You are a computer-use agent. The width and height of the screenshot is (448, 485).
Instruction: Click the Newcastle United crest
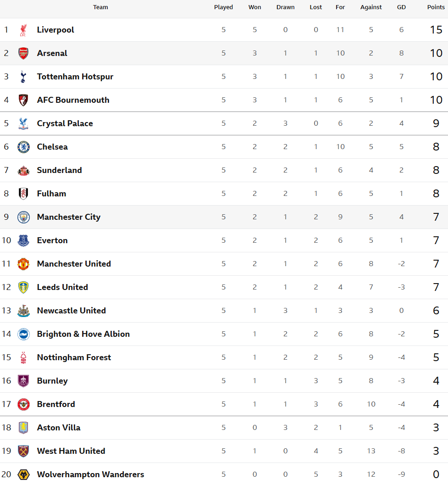click(23, 311)
